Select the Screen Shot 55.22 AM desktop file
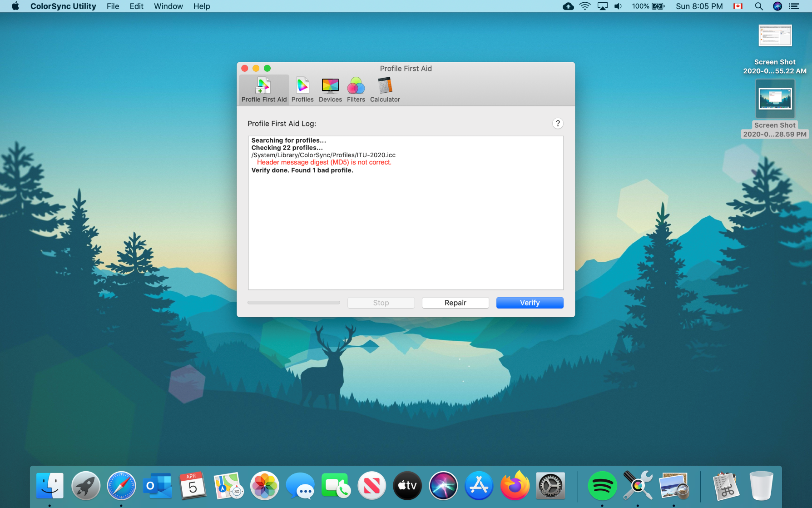Screen dimensions: 812x508 (x=775, y=49)
